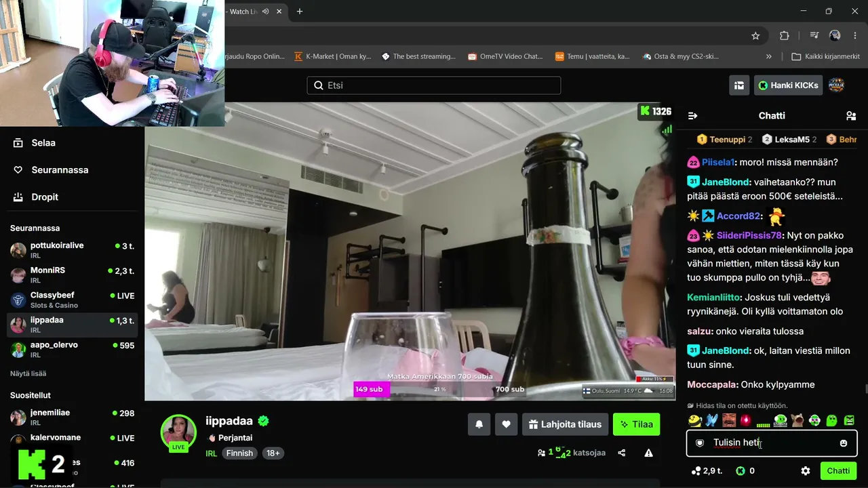
Task: Open Osta & myy CS2-ski bookmark
Action: click(x=681, y=56)
